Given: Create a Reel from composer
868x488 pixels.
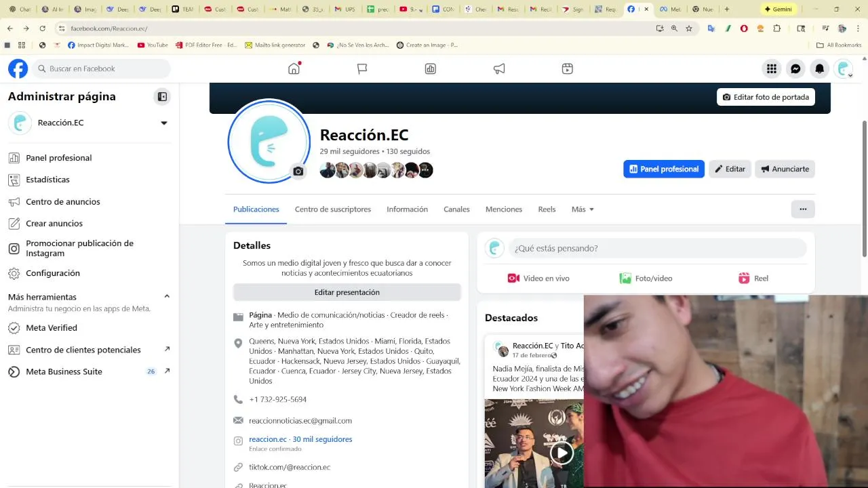Looking at the screenshot, I should [753, 279].
